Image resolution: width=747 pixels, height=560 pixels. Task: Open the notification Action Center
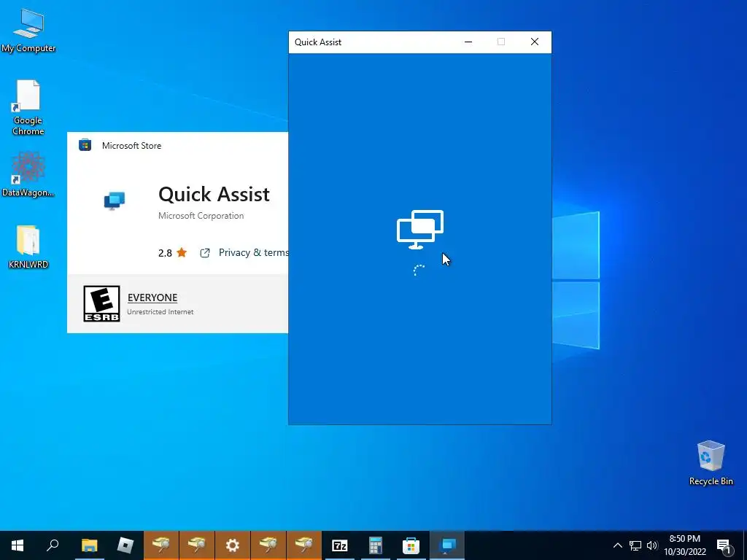[x=724, y=546]
